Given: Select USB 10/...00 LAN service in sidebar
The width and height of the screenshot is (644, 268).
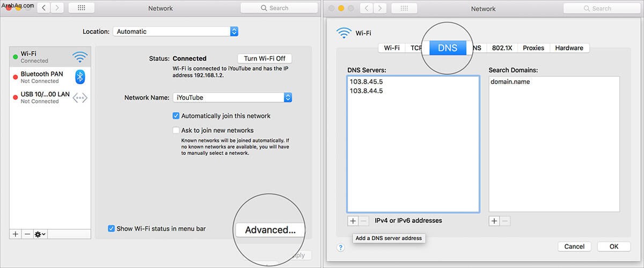Looking at the screenshot, I should (x=50, y=98).
